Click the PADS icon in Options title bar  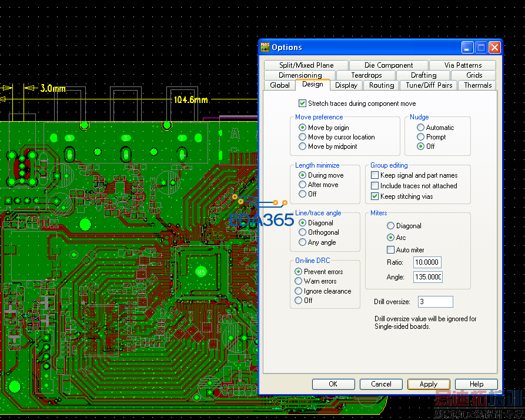[265, 47]
